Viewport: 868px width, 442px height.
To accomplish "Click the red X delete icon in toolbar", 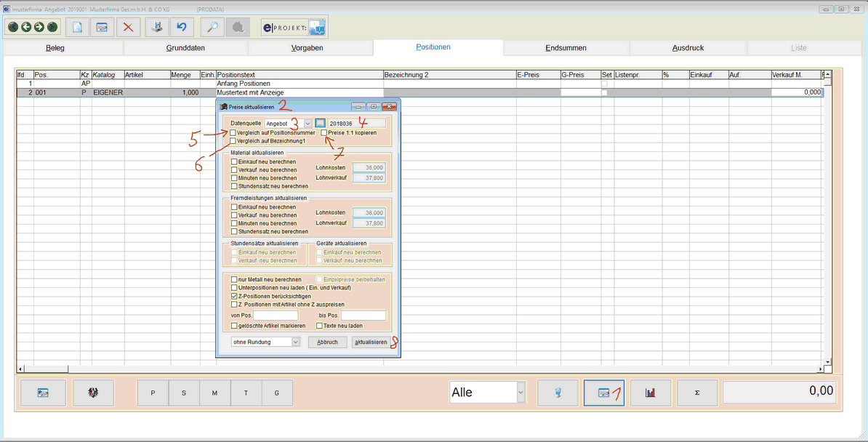I will tap(128, 28).
